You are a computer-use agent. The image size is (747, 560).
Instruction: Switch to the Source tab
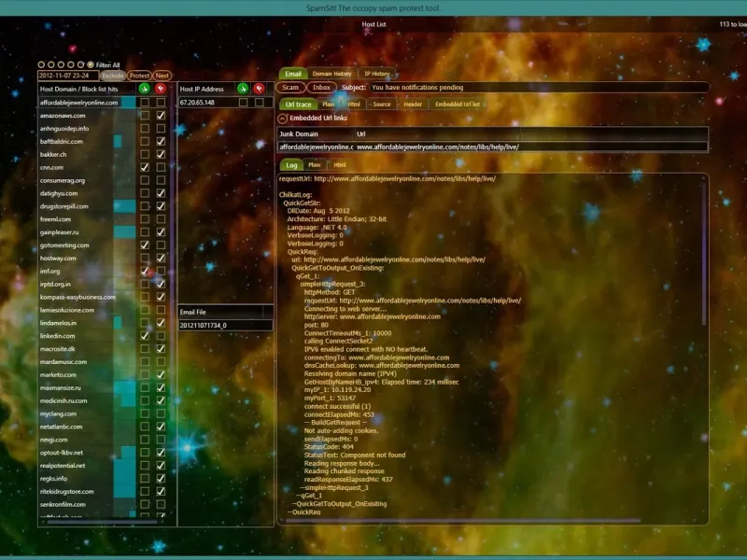click(x=382, y=105)
